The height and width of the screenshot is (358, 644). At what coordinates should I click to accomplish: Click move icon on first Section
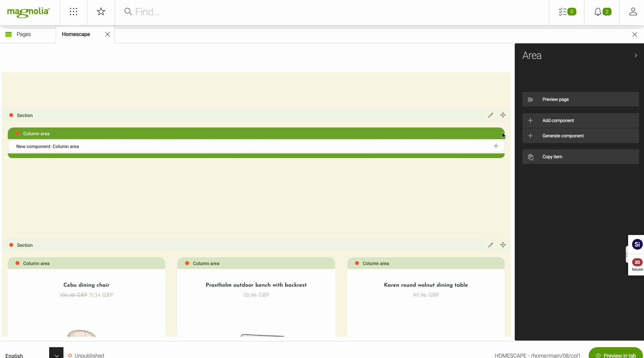503,115
